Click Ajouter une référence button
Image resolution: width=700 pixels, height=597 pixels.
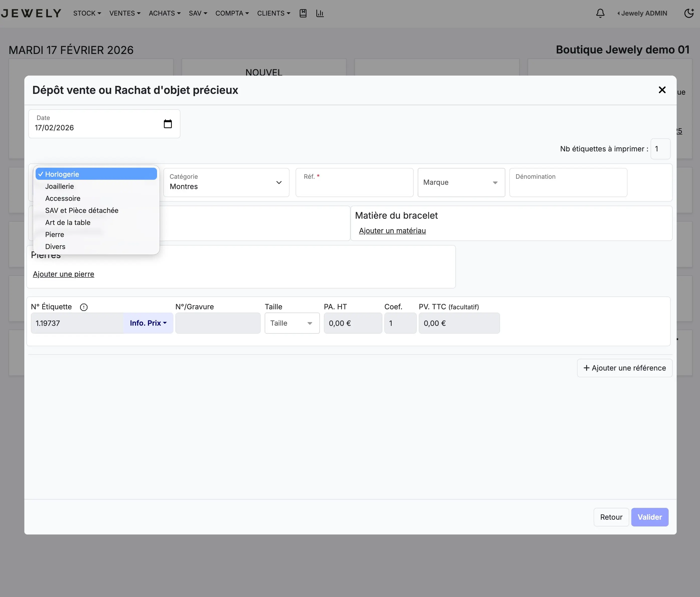tap(624, 368)
